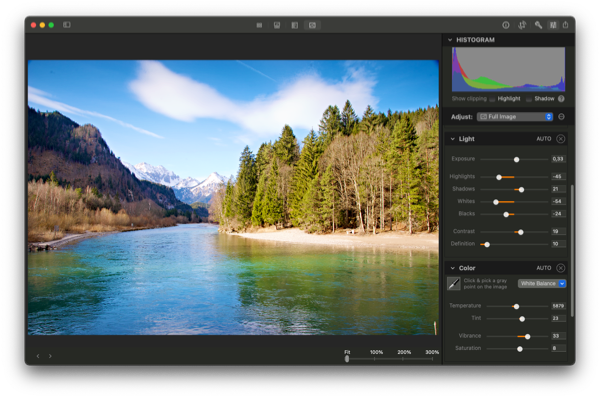Click the Temperature value field
The width and height of the screenshot is (600, 398).
click(558, 306)
